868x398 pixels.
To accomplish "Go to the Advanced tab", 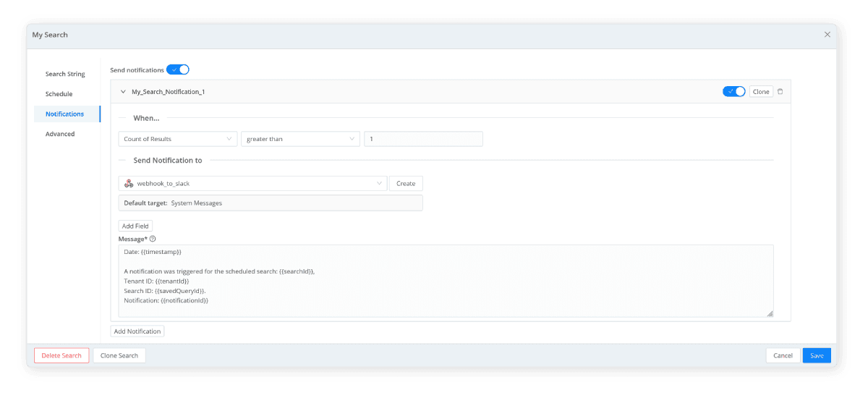I will [60, 134].
